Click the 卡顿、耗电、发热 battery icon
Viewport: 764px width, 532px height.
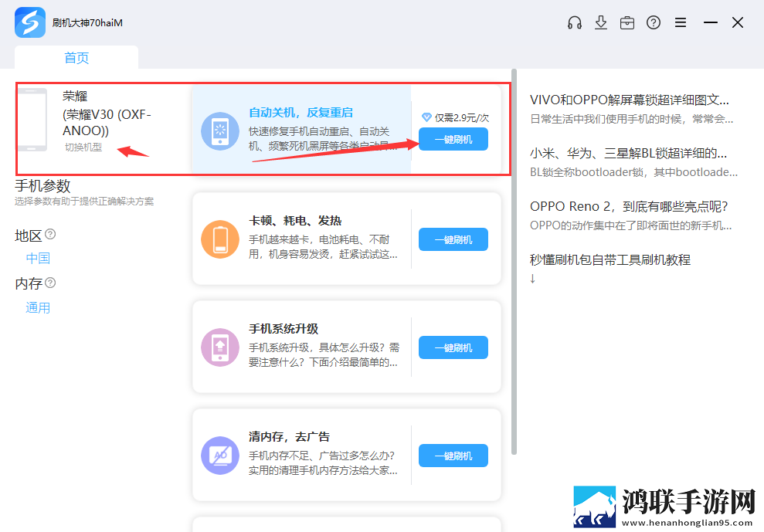coord(220,239)
